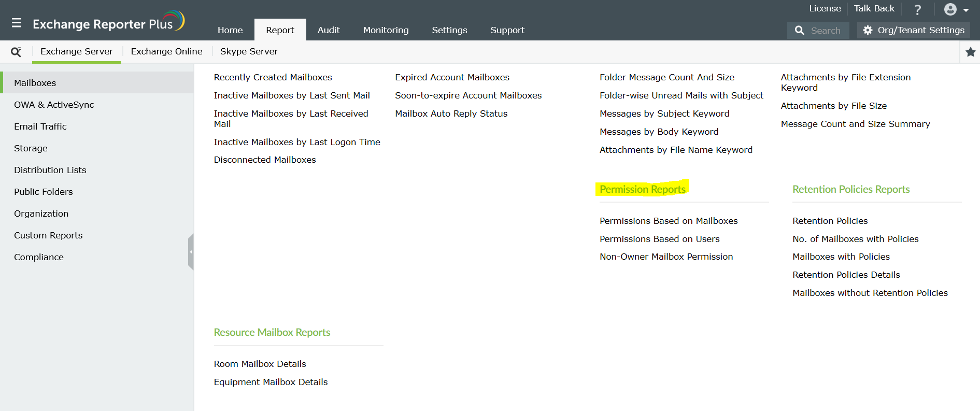
Task: Go to the Home tab
Action: tap(230, 30)
